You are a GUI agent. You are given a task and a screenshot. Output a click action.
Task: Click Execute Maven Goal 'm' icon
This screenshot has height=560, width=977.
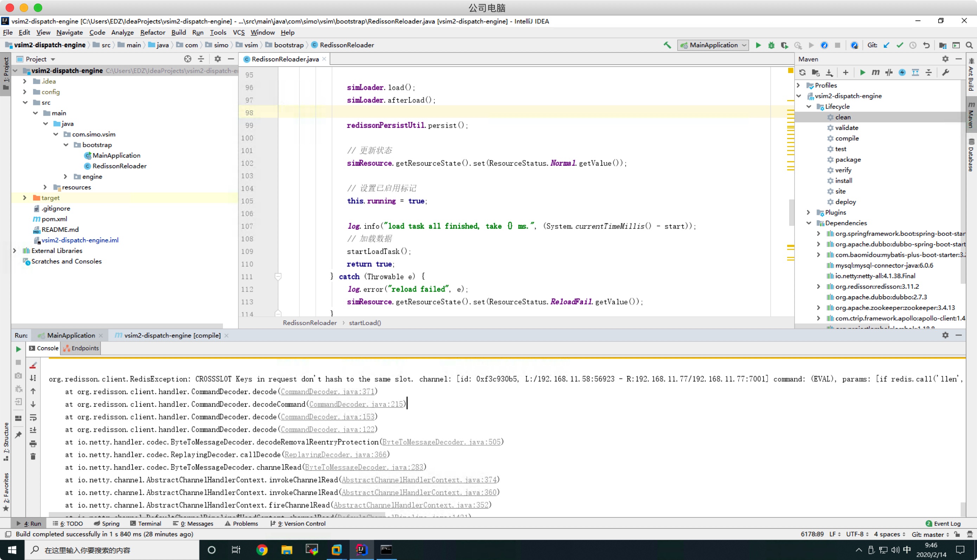pos(875,72)
